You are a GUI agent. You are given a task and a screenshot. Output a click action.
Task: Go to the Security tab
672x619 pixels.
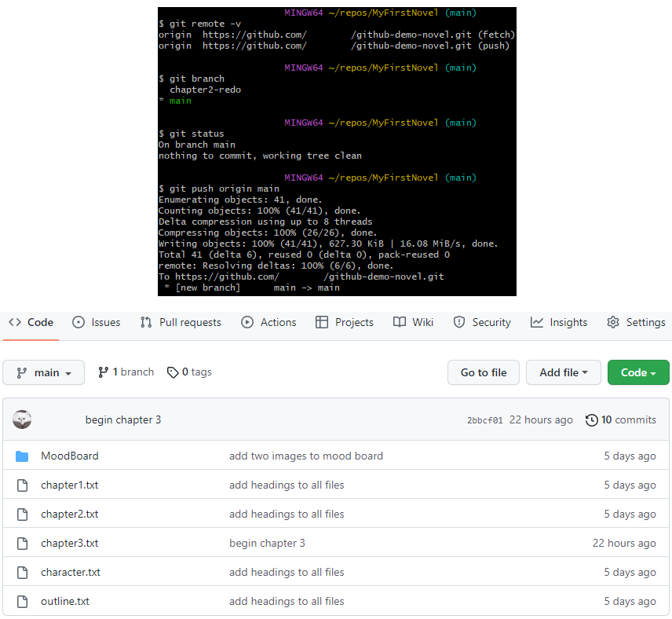[482, 322]
